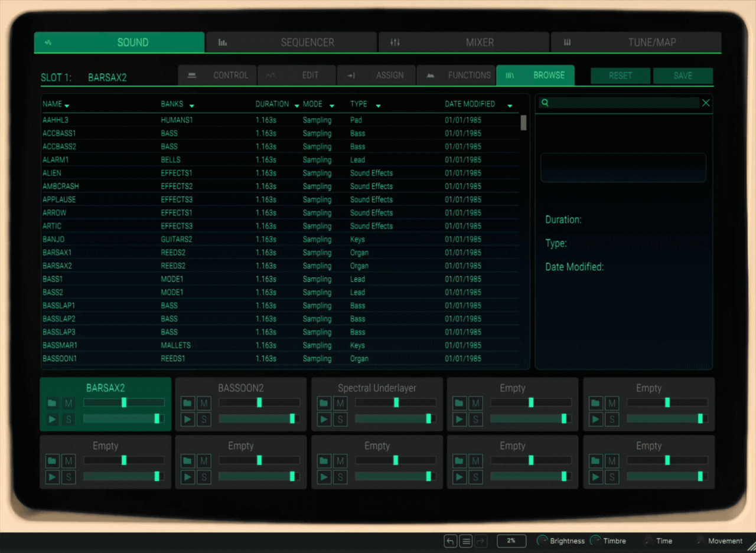The width and height of the screenshot is (756, 553).
Task: Open the folder icon in BARSAX2 slot
Action: [x=52, y=403]
